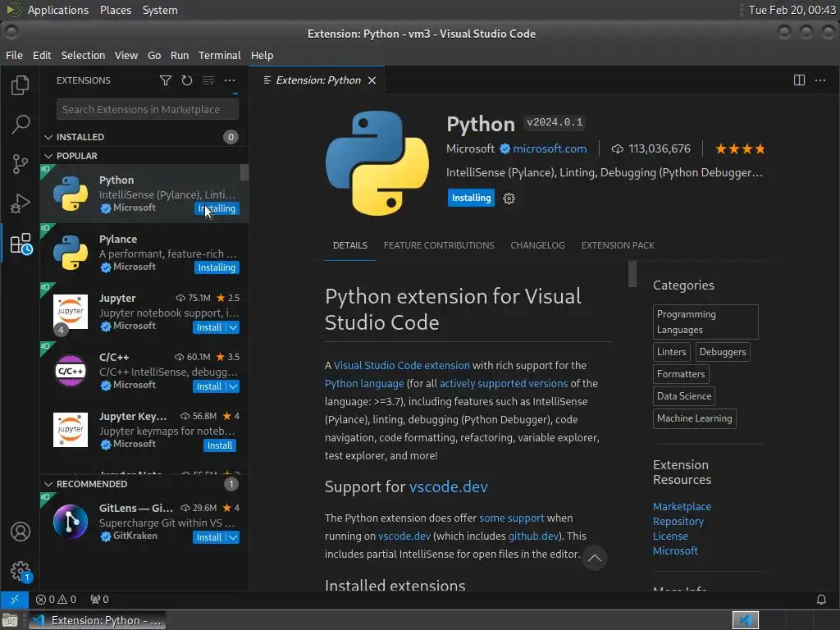This screenshot has height=630, width=840.
Task: Open Repository resource link
Action: (678, 521)
